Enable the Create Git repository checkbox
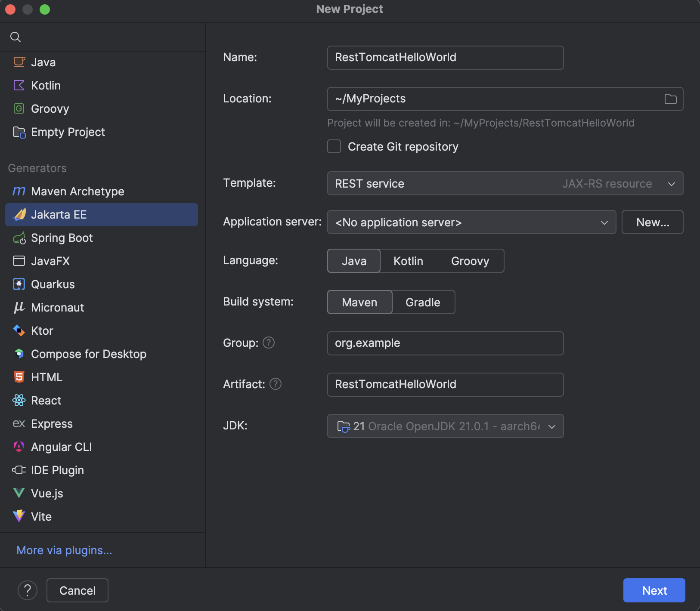Screen dimensions: 700x611 point(335,146)
